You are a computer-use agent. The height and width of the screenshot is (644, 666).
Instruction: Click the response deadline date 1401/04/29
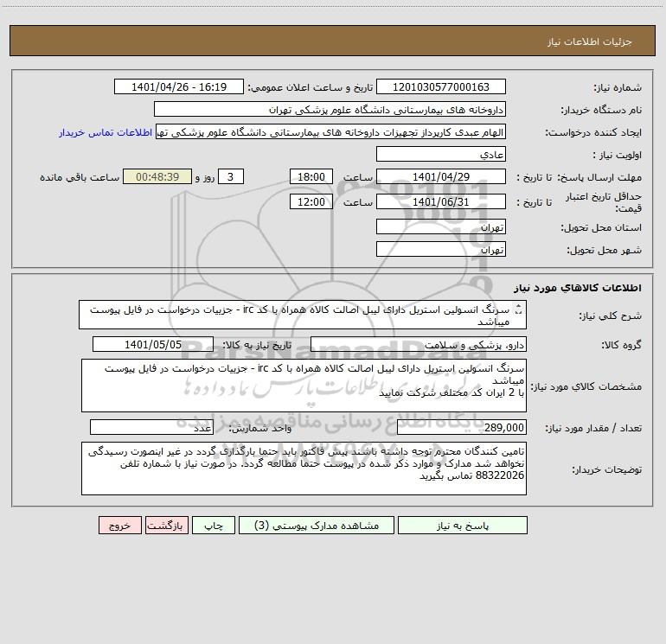pos(441,176)
